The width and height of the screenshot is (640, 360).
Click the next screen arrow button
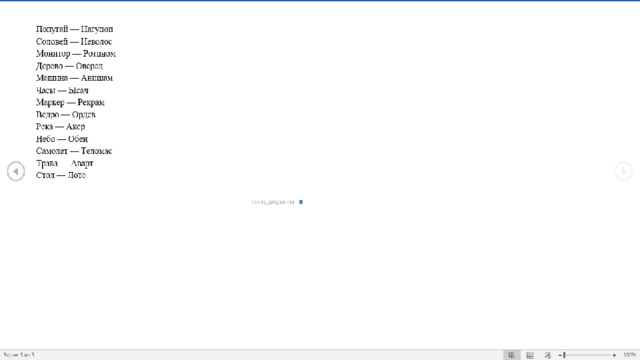click(623, 171)
